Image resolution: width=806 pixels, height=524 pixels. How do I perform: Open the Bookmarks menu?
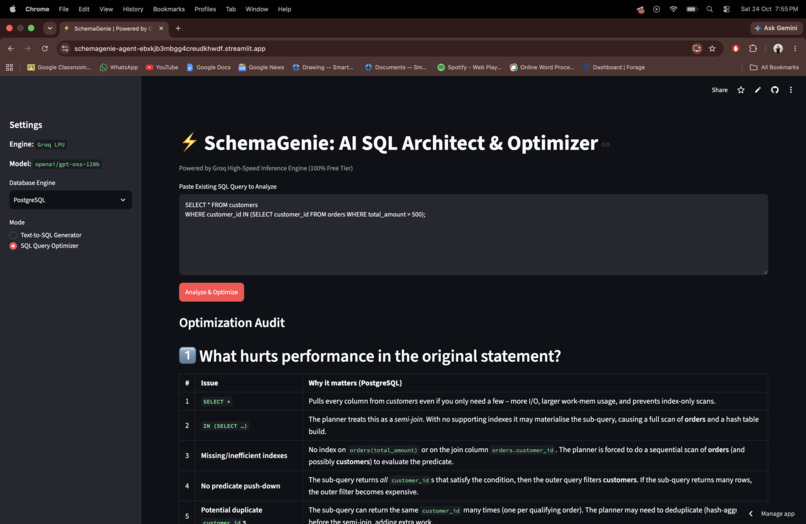click(x=169, y=9)
